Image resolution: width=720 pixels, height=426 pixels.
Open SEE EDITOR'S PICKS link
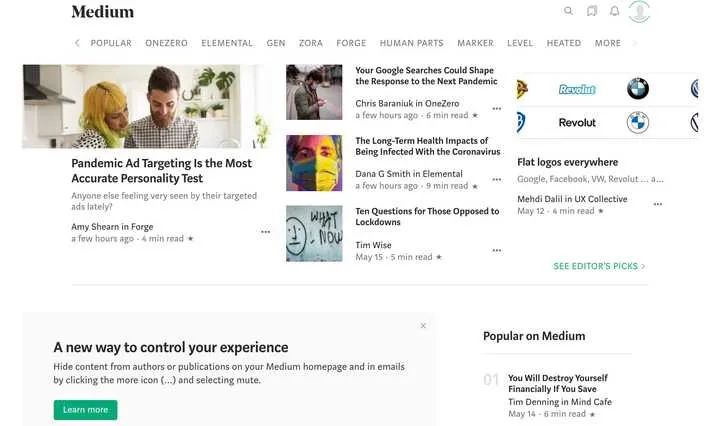599,266
